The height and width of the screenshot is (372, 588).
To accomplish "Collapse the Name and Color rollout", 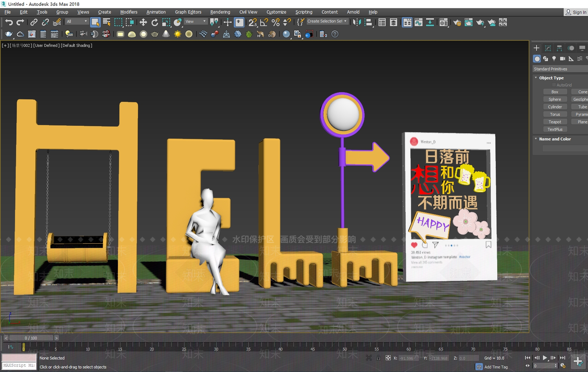I will pyautogui.click(x=536, y=139).
